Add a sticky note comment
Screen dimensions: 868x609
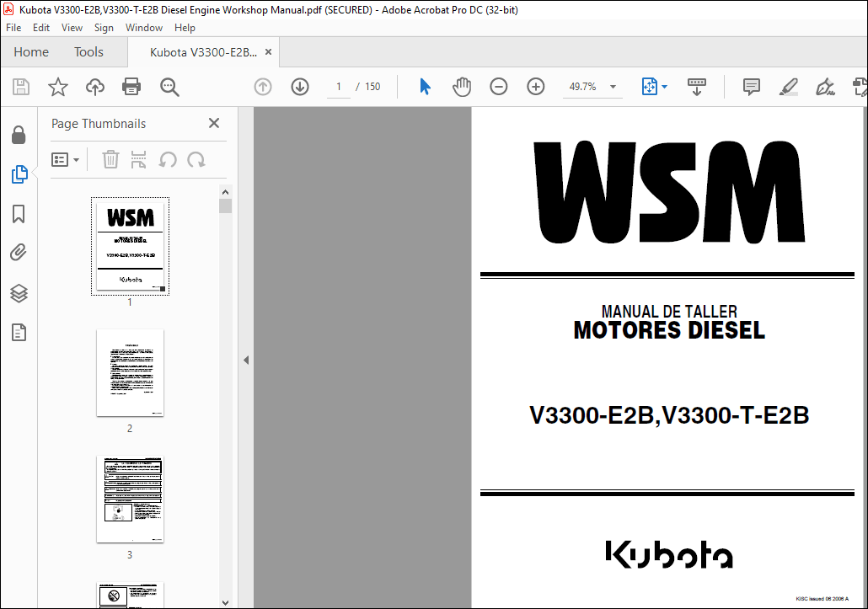pyautogui.click(x=751, y=86)
